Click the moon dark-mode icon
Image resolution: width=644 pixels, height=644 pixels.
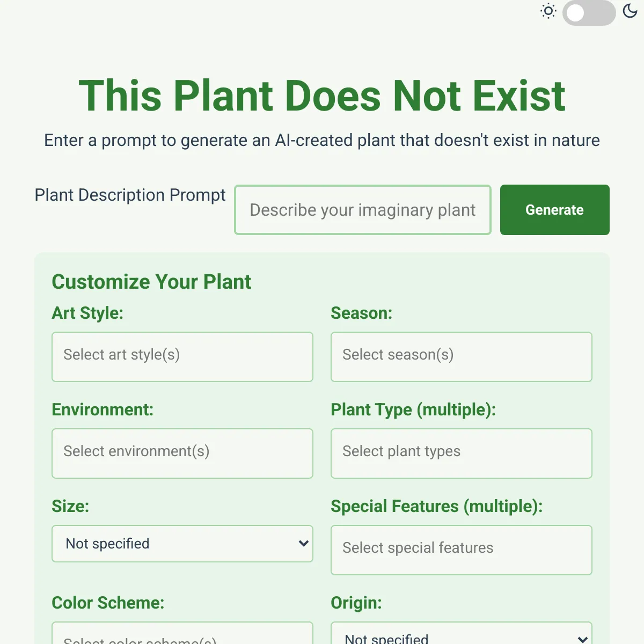(x=630, y=11)
